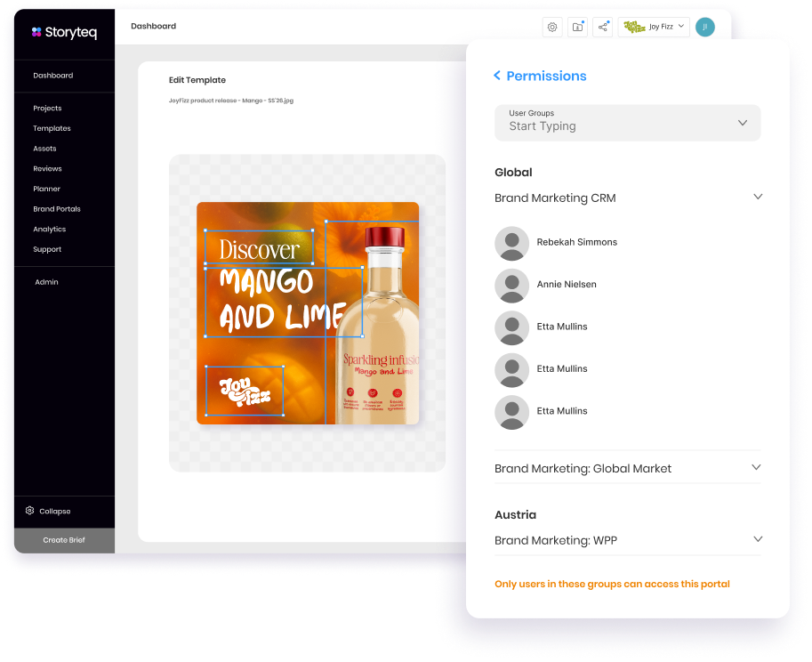The image size is (812, 662).
Task: Expand Brand Marketing: Global Market group
Action: pos(756,468)
